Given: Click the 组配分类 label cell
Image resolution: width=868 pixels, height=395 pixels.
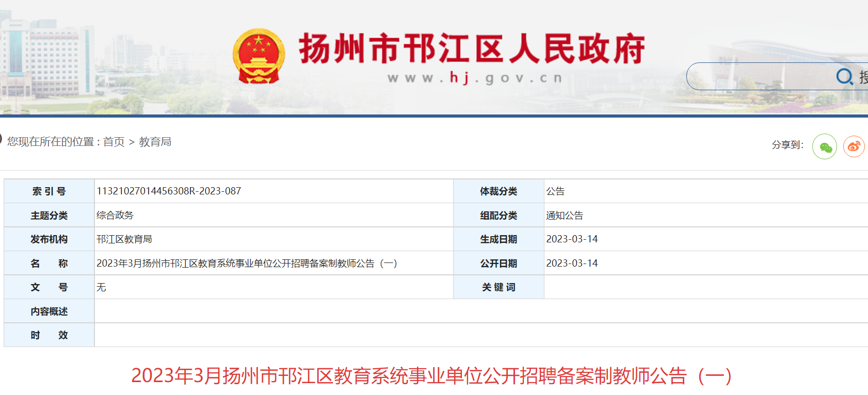Looking at the screenshot, I should [499, 216].
